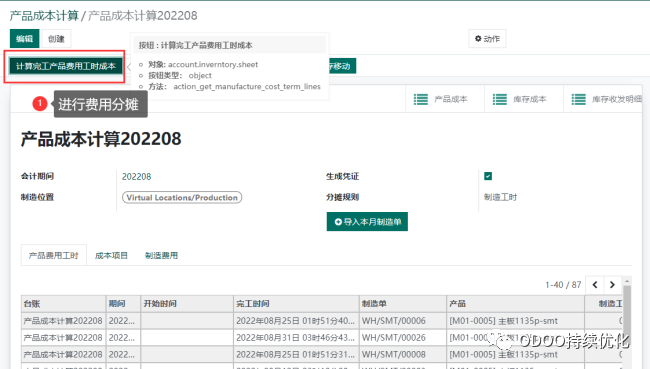
Task: Toggle the 生成凭证 checkbox
Action: click(x=488, y=176)
